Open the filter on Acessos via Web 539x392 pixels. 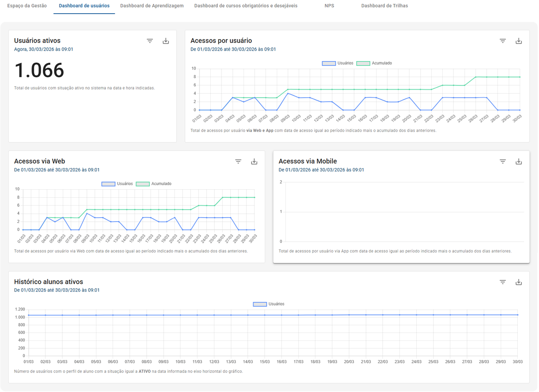[x=238, y=161]
